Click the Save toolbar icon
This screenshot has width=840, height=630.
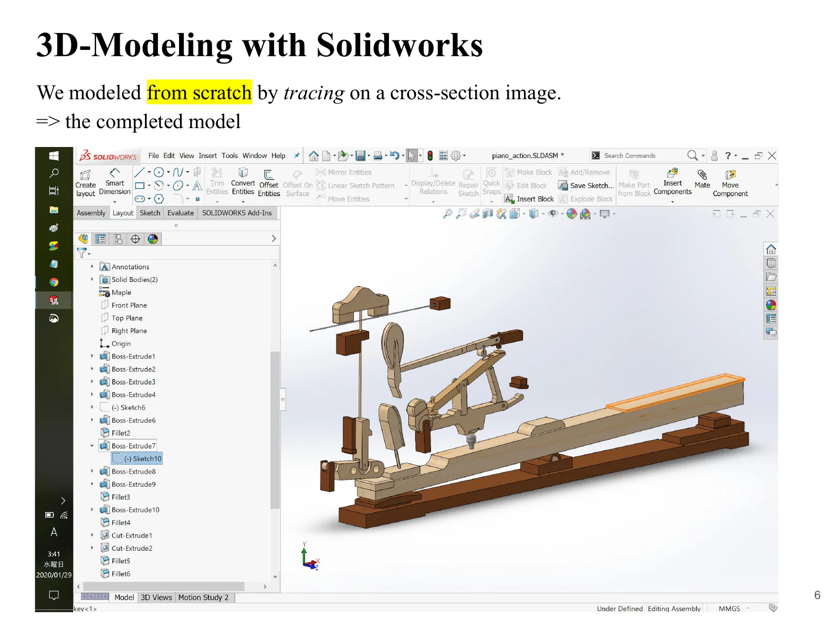[x=360, y=155]
